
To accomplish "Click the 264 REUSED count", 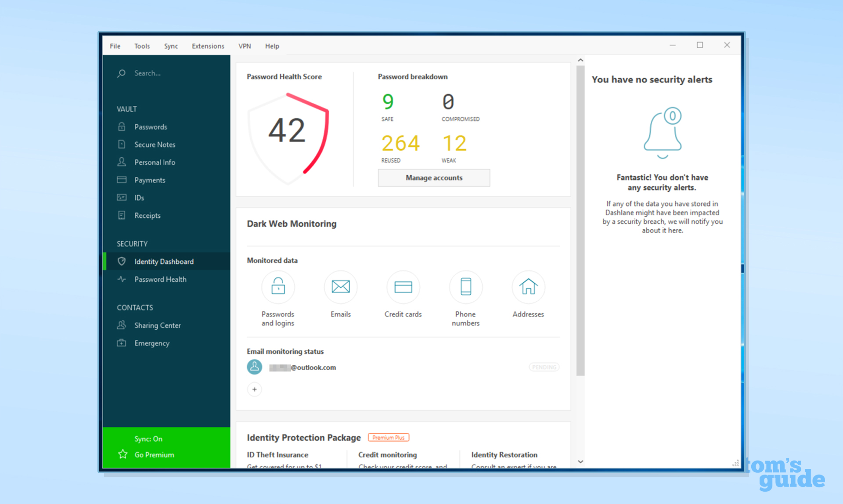I will click(x=400, y=148).
